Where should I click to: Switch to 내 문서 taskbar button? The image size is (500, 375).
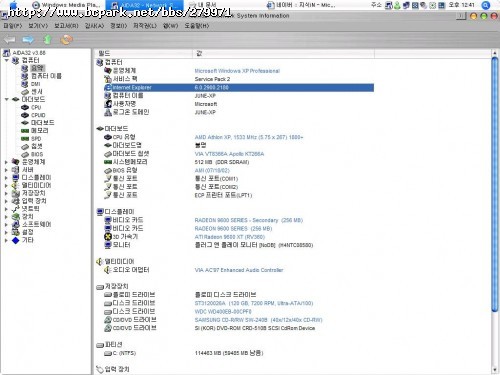click(203, 5)
